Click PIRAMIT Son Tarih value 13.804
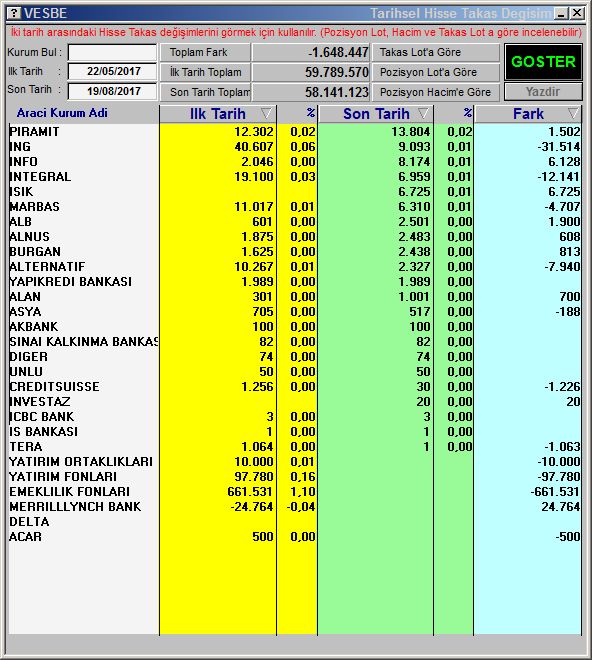592x660 pixels. tap(411, 131)
